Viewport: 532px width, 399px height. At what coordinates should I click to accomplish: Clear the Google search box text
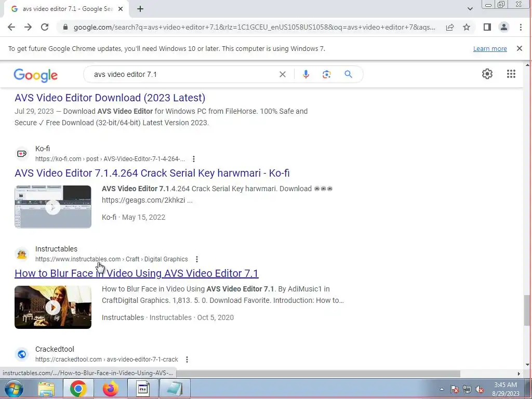coord(282,74)
